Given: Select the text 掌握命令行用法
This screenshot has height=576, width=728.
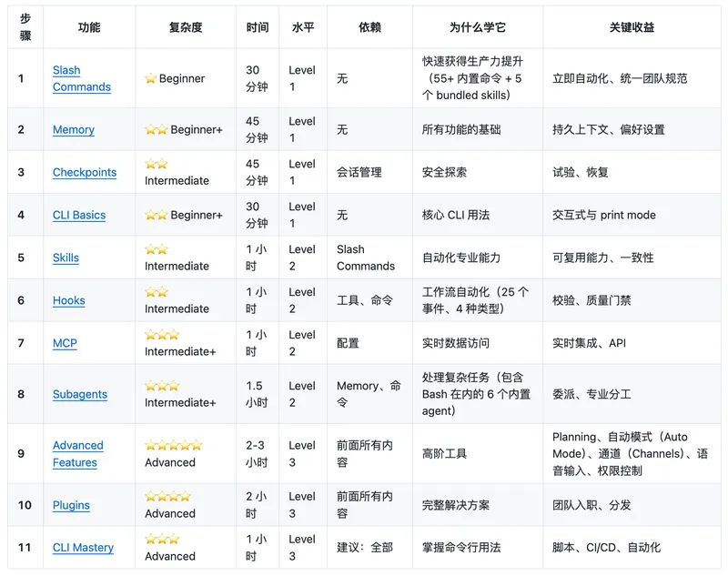Looking at the screenshot, I should click(461, 548).
